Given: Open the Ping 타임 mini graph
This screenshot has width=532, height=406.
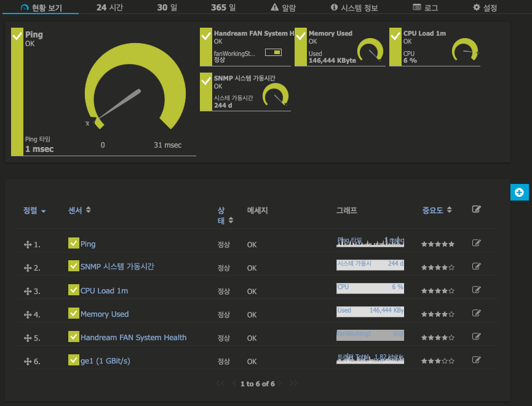Looking at the screenshot, I should [x=370, y=242].
